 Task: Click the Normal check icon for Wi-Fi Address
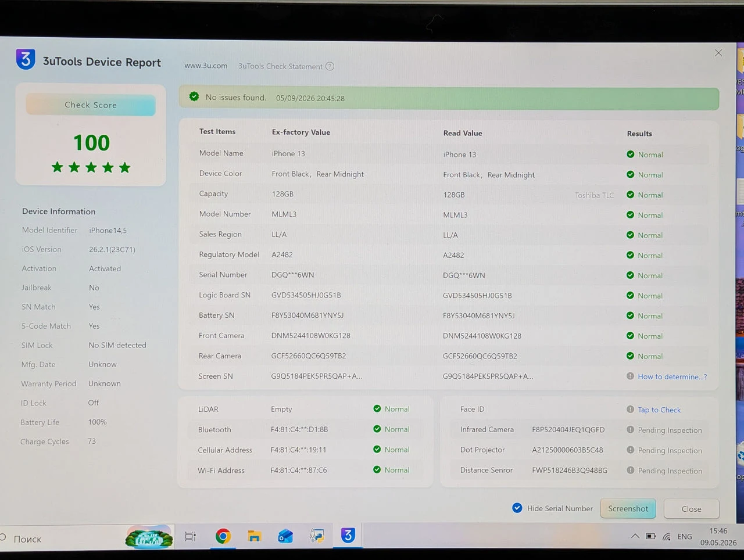[377, 470]
